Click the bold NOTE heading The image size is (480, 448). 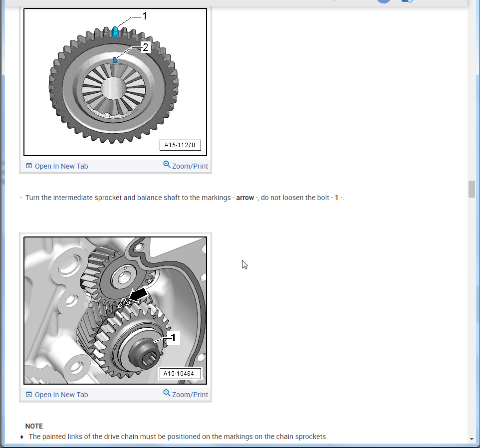tap(34, 426)
